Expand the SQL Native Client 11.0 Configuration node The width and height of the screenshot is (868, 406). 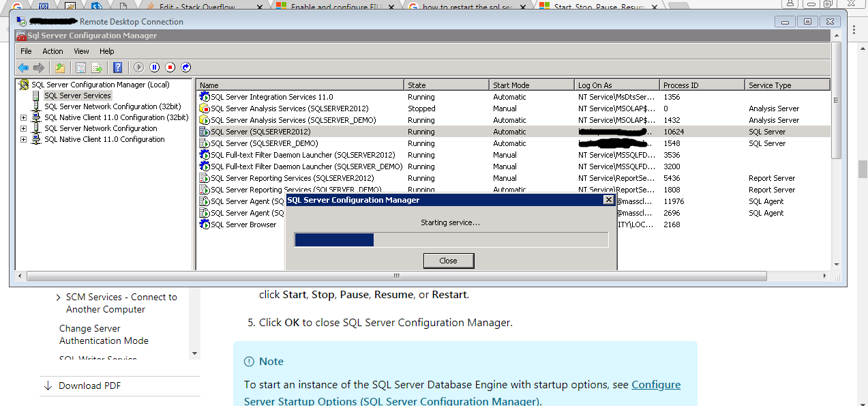24,139
